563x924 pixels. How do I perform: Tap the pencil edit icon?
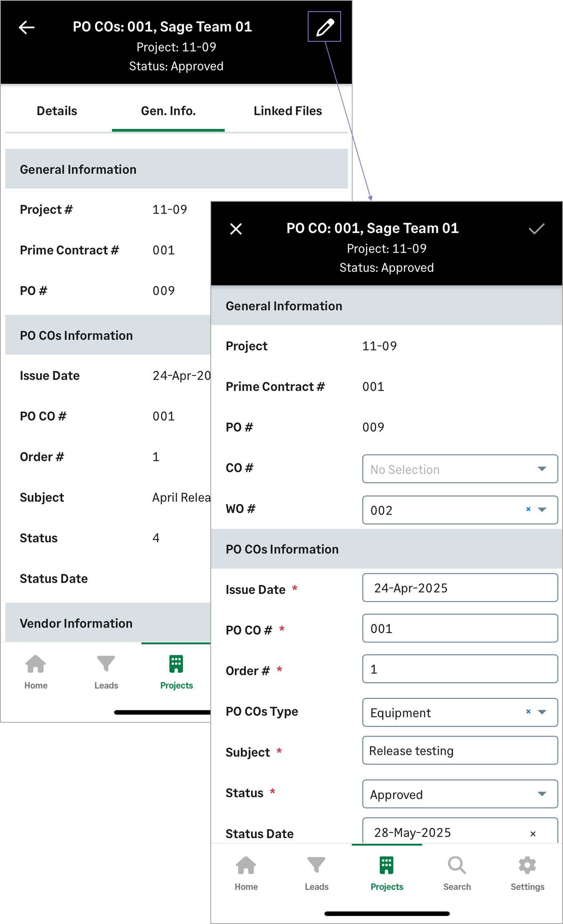point(324,27)
